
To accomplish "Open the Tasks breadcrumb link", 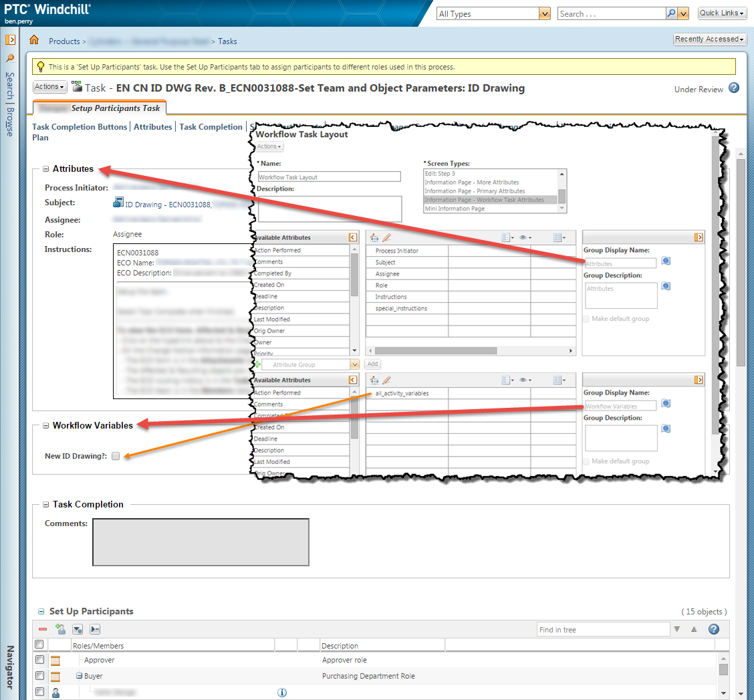I will (x=227, y=41).
